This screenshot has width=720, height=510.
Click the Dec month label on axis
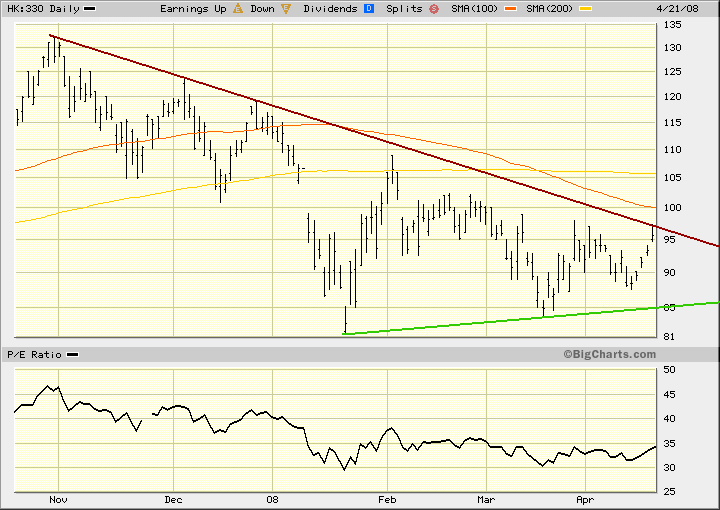tap(174, 499)
